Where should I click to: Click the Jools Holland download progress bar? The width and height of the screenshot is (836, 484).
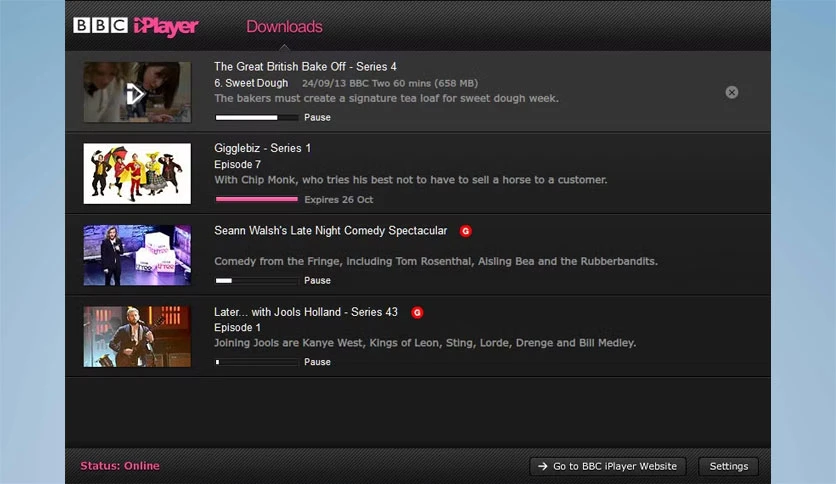point(256,362)
